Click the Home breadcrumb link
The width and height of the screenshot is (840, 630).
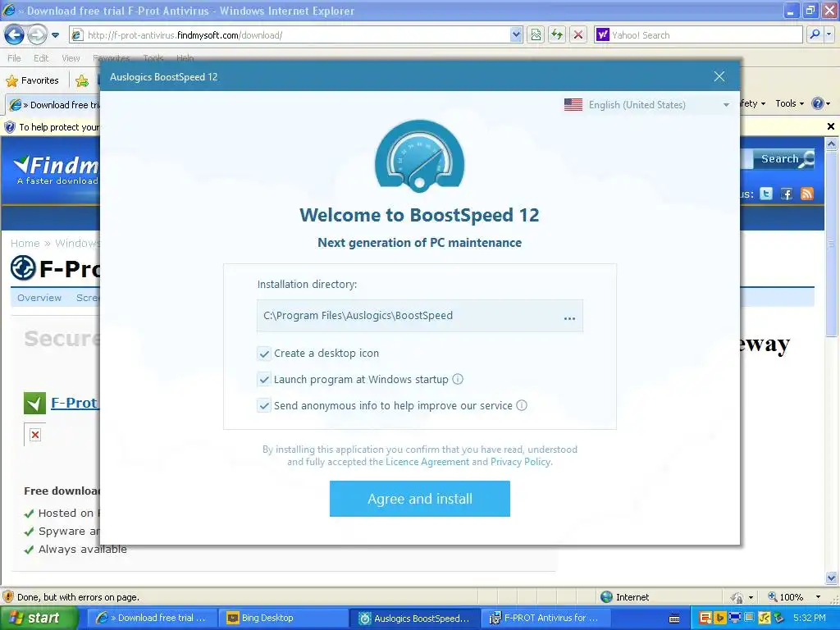(x=25, y=243)
